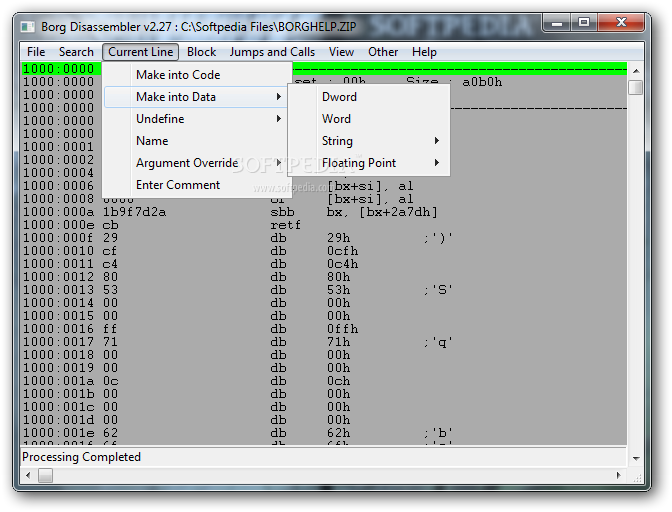
Task: Close the Current Line menu
Action: coord(140,52)
